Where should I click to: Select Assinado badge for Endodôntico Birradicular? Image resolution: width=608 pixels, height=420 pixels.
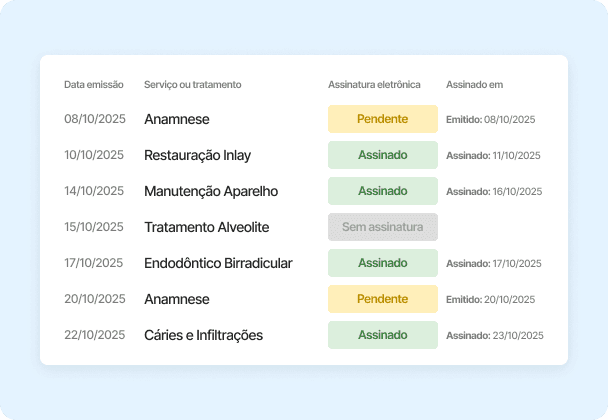pyautogui.click(x=383, y=263)
